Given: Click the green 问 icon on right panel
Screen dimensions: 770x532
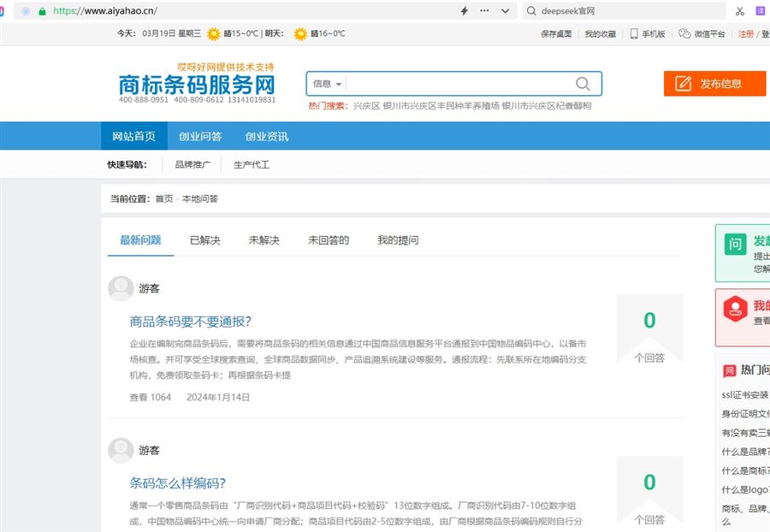Looking at the screenshot, I should pyautogui.click(x=735, y=245).
